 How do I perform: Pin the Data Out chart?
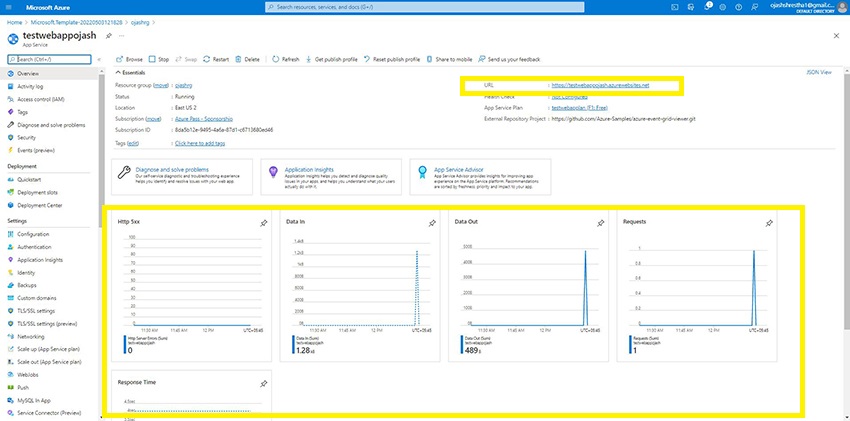600,223
